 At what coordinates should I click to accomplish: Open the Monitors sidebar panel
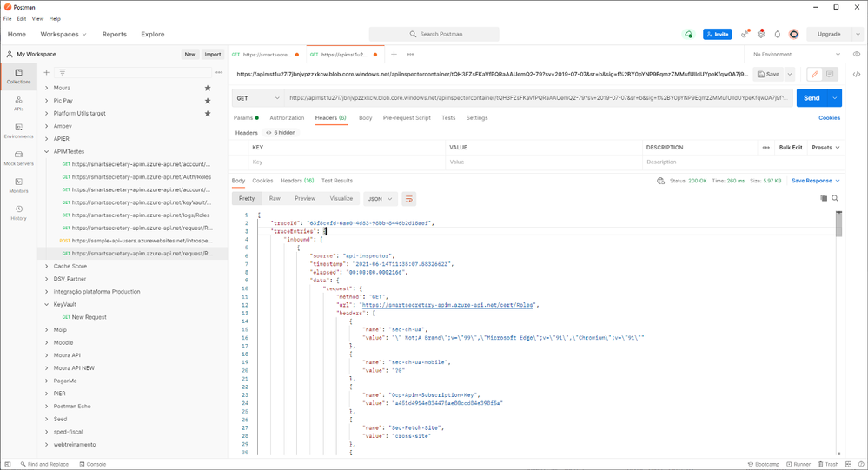pos(18,185)
